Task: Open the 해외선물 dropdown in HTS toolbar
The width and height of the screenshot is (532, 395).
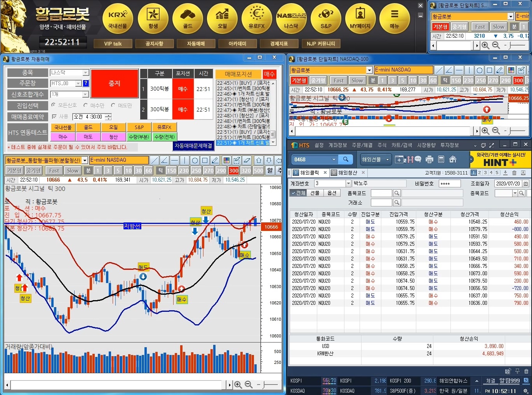Action: (376, 159)
